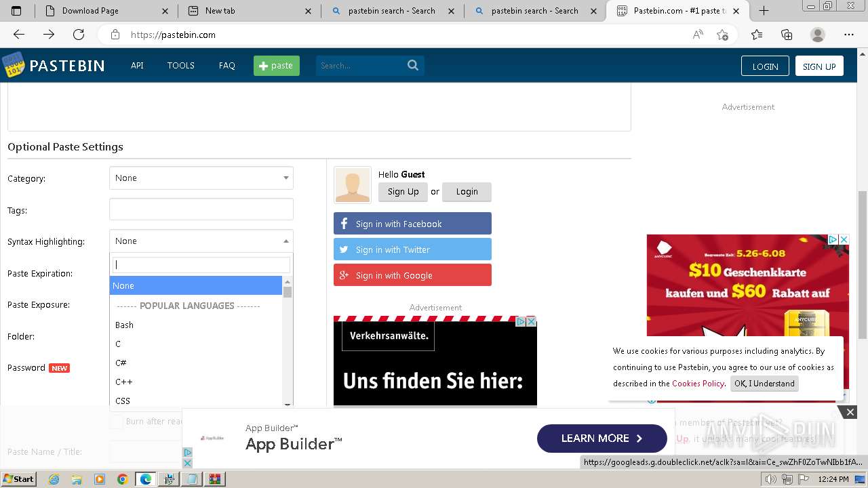Open the TOOLS menu item

[x=181, y=65]
